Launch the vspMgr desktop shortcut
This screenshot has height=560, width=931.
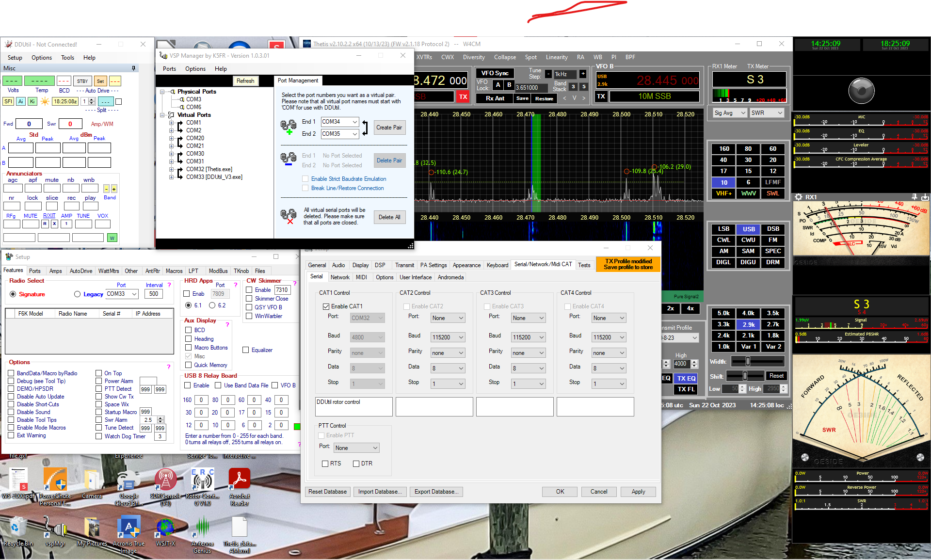click(55, 532)
